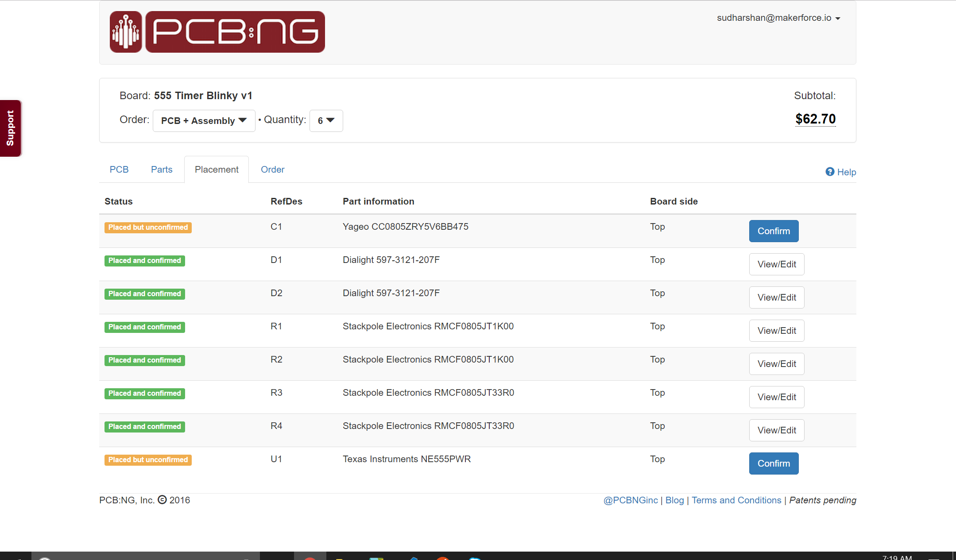
Task: Click the Board side column header
Action: click(x=674, y=201)
